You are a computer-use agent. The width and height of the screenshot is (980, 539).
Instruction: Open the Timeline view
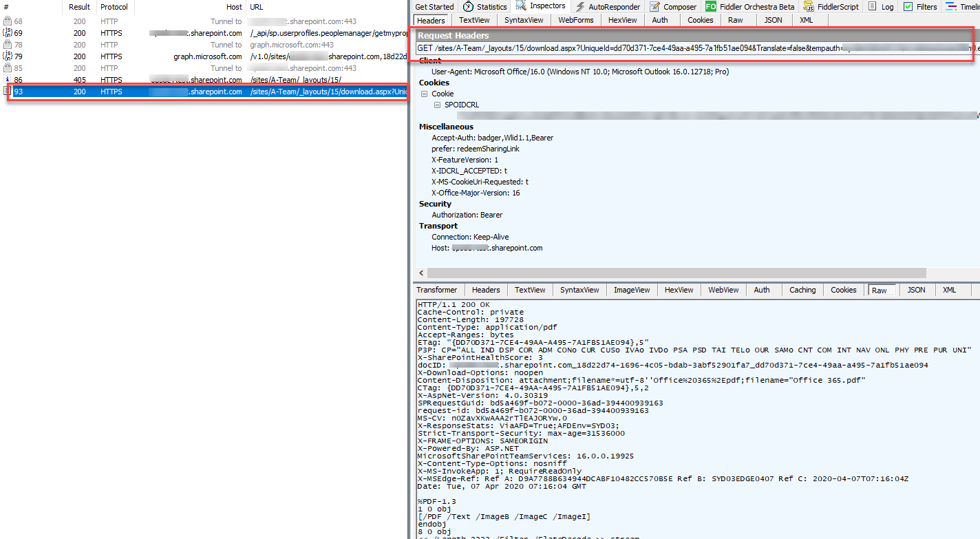(966, 6)
